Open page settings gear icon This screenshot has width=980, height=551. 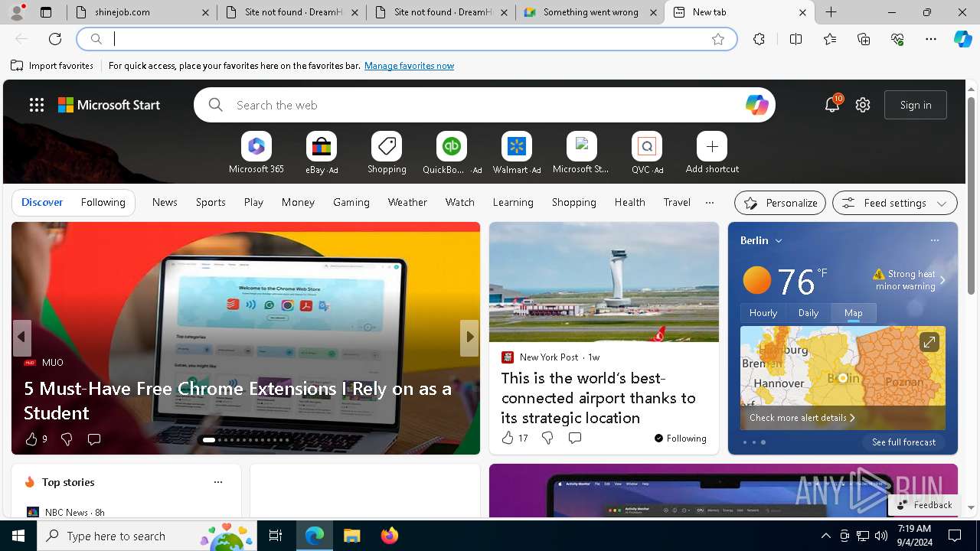click(863, 105)
